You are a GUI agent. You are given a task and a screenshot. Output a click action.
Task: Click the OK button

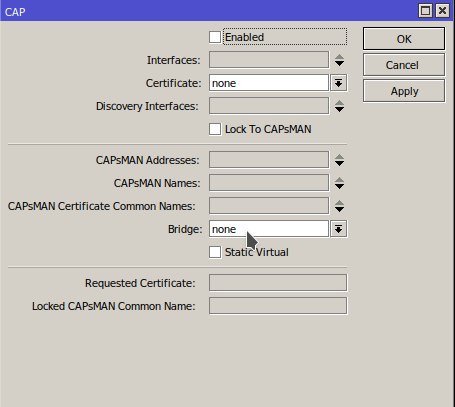pos(404,39)
